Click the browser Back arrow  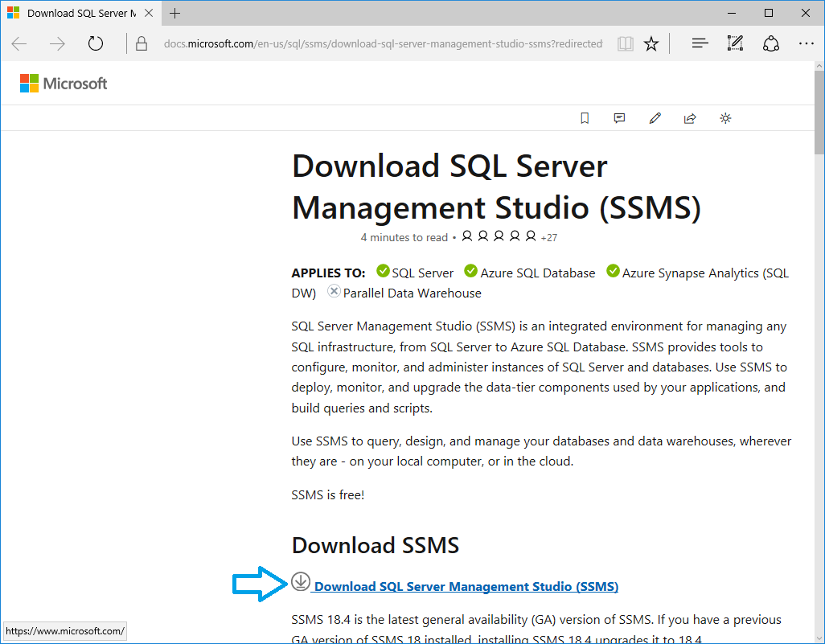click(x=19, y=44)
